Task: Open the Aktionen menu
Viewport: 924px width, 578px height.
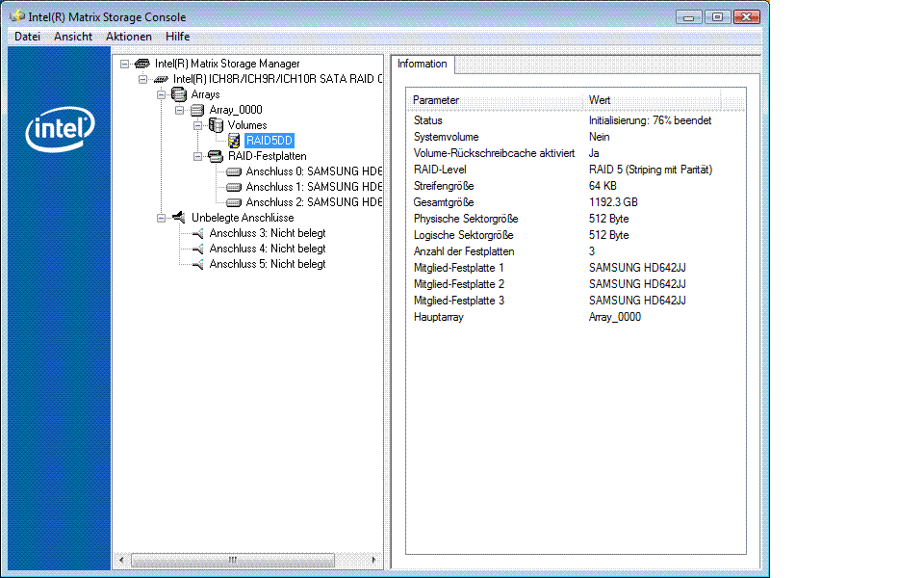Action: coord(128,37)
